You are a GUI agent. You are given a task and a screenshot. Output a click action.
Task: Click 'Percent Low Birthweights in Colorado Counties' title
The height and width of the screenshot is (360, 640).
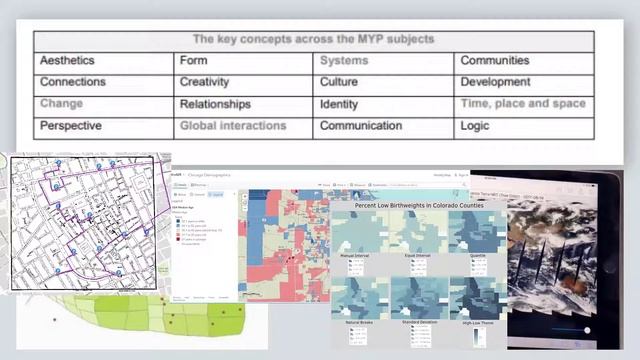[419, 205]
